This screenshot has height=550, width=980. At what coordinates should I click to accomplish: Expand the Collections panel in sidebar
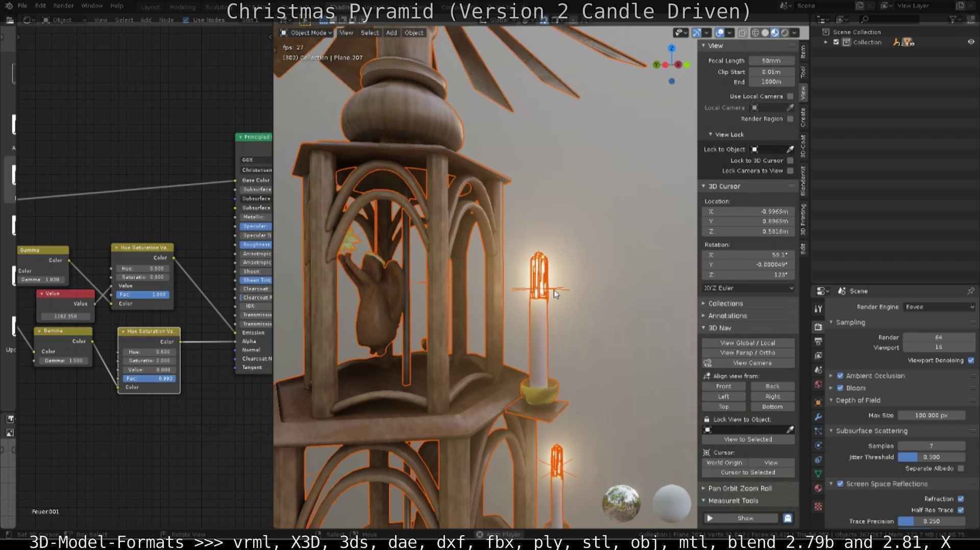point(725,304)
